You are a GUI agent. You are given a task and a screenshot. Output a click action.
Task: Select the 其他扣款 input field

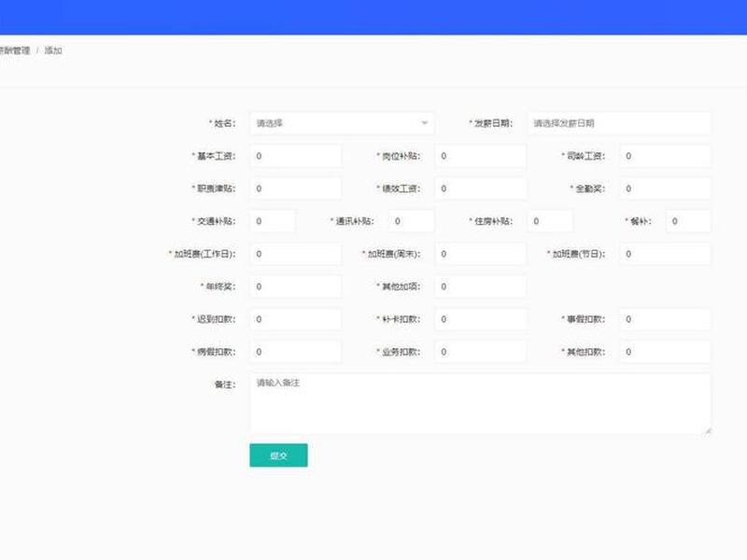[665, 352]
